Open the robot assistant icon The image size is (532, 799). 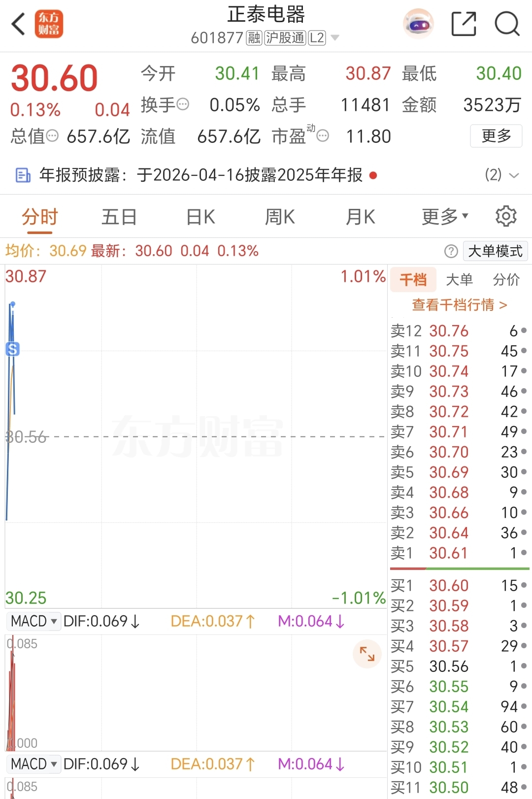point(418,24)
